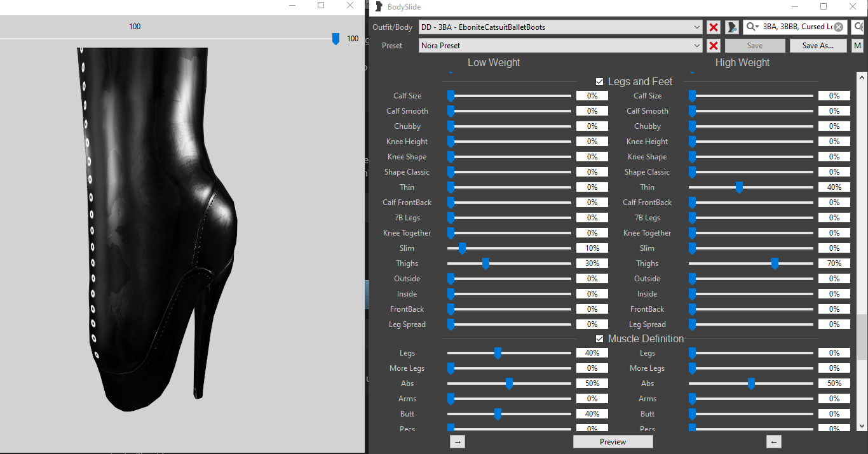The height and width of the screenshot is (454, 868).
Task: Edit the Low Weight Leg Spread value field
Action: 592,324
